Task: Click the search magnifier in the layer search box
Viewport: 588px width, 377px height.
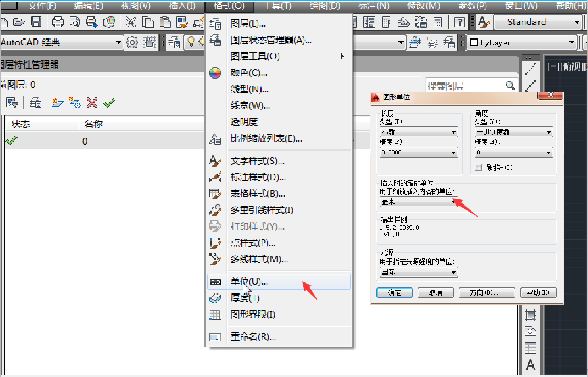Action: pos(511,86)
